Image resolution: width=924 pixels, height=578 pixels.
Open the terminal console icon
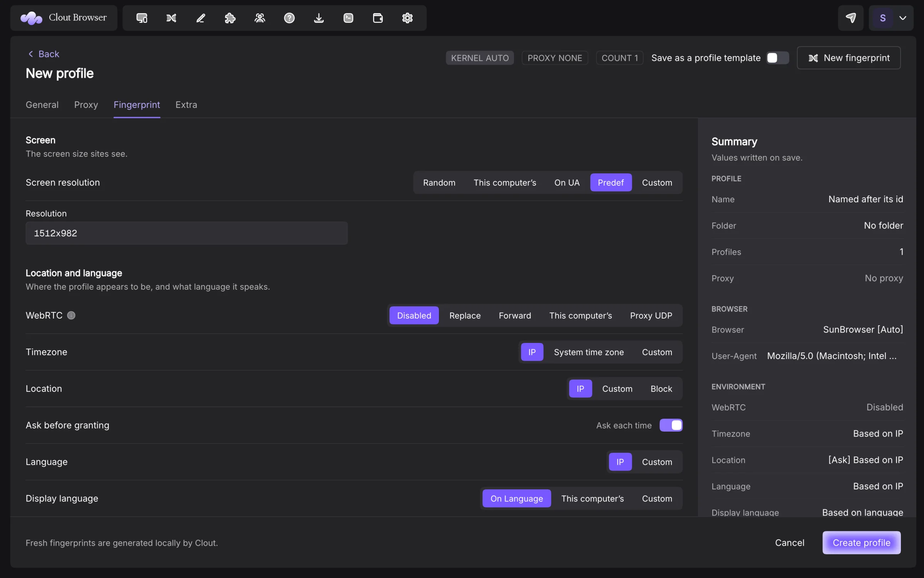[348, 18]
